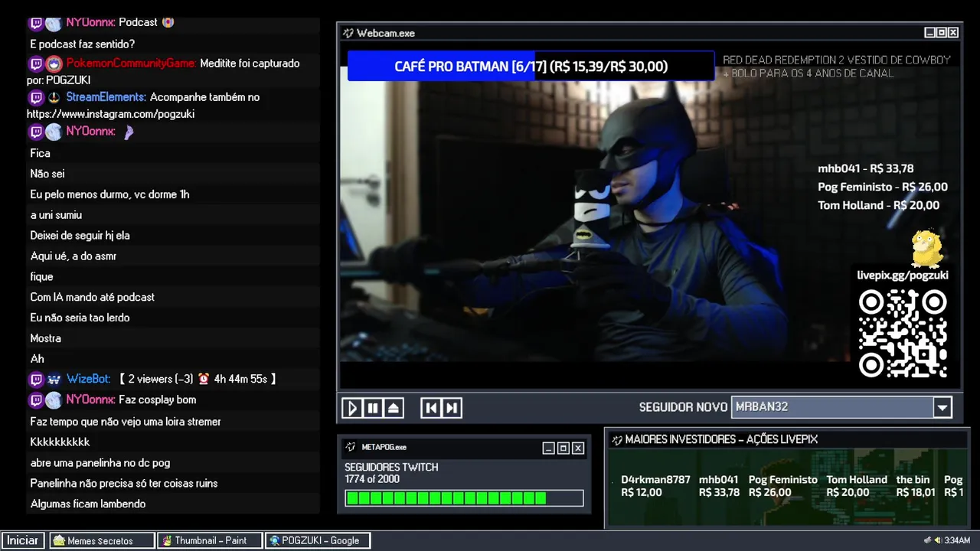This screenshot has height=551, width=980.
Task: Click the emote after 'Podcast' message
Action: point(168,22)
